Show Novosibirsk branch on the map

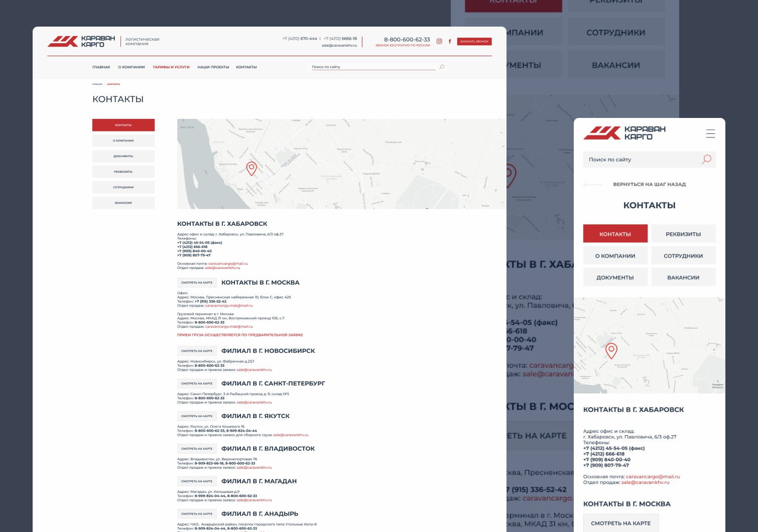[197, 351]
